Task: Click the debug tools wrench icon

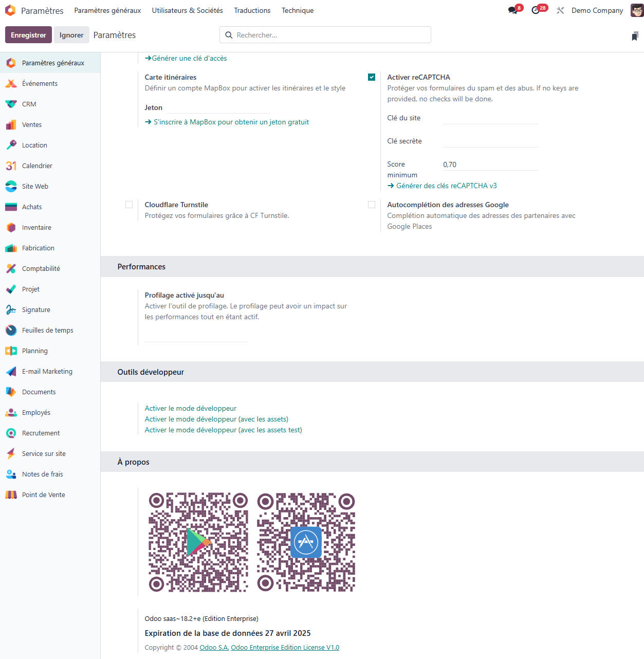Action: pos(560,10)
